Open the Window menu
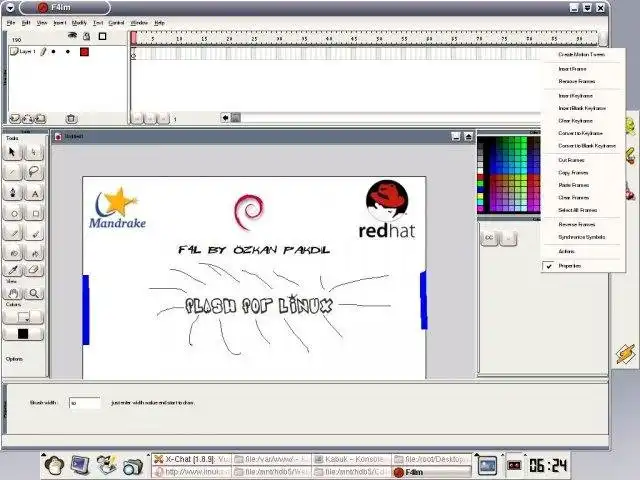 point(139,23)
